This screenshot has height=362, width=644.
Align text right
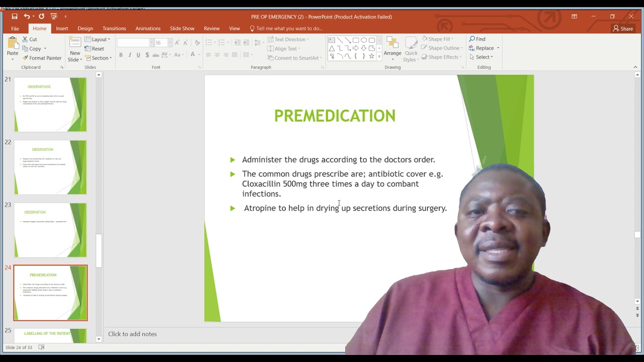coord(226,55)
